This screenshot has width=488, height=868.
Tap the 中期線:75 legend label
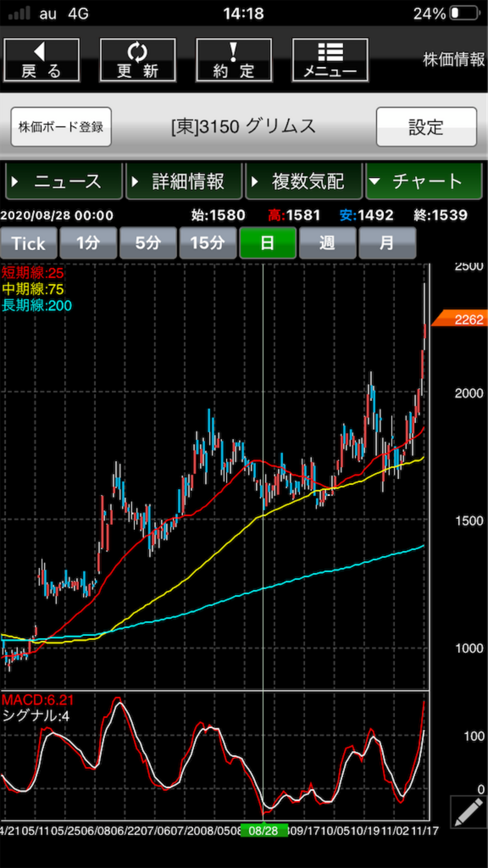33,289
